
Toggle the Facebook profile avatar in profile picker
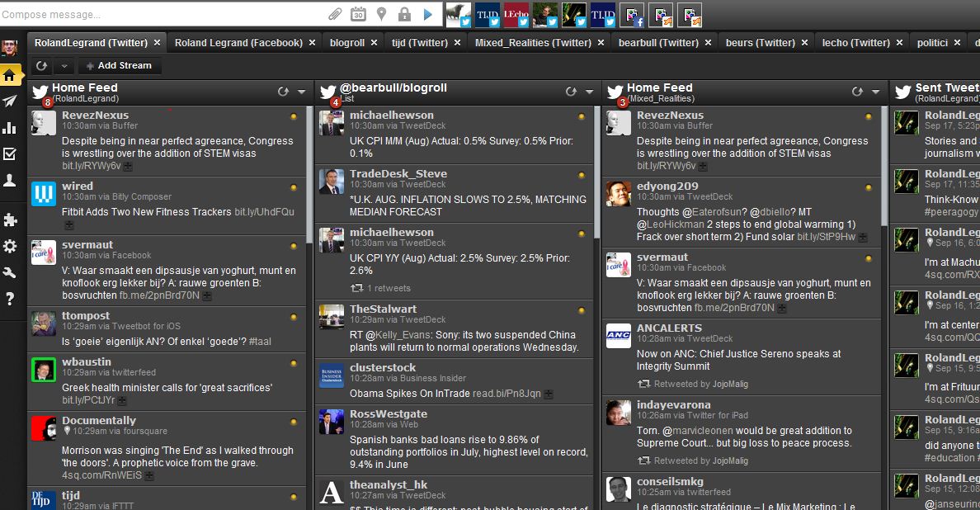click(632, 15)
